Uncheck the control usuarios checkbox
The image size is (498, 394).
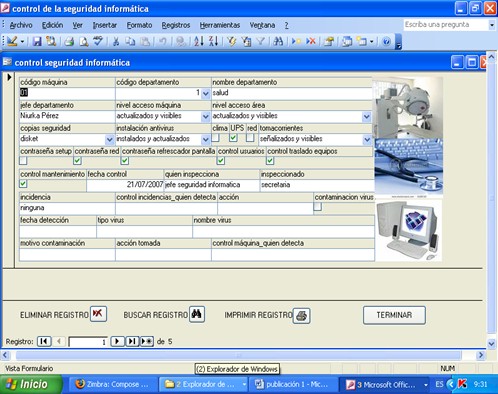(221, 161)
